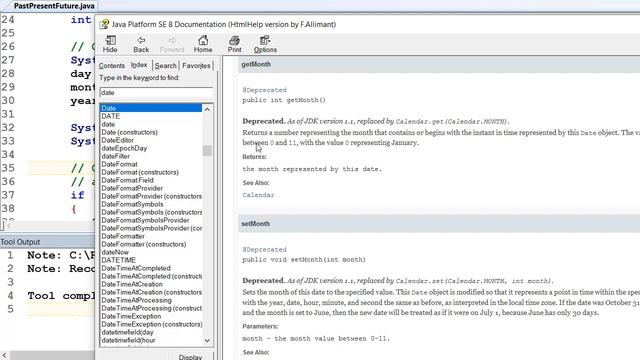Click the help window title icon
The image size is (640, 360).
pos(104,24)
